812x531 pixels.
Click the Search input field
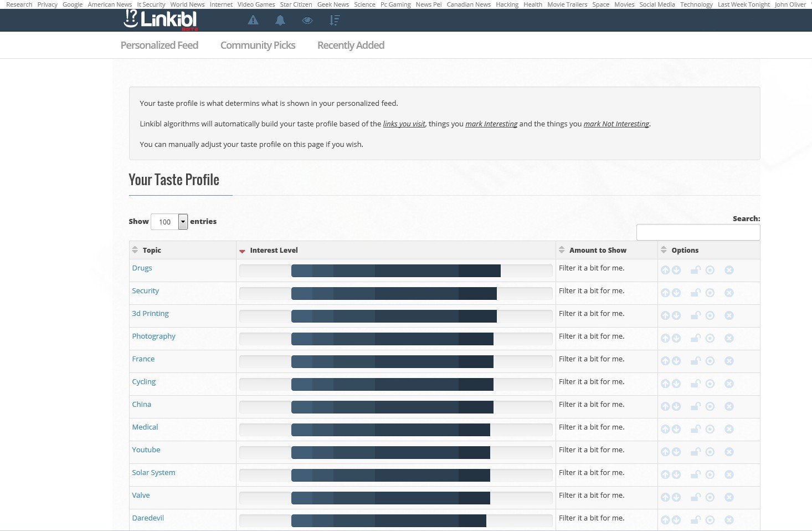pyautogui.click(x=698, y=232)
